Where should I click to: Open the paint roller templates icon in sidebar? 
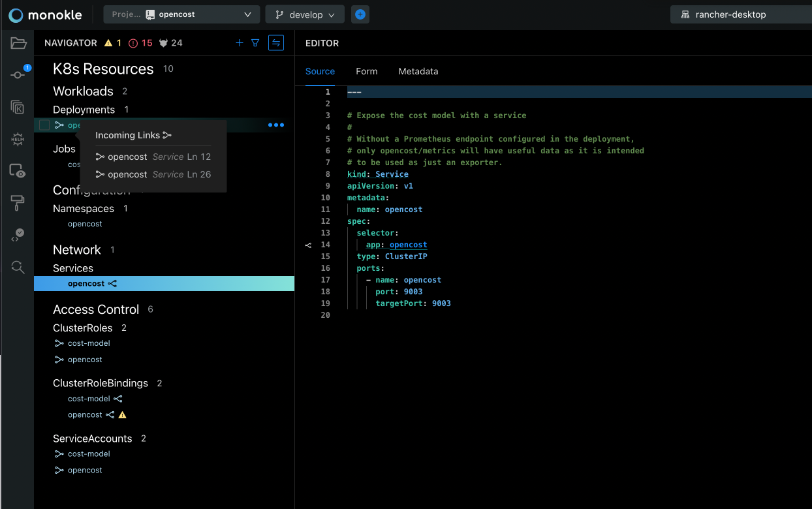18,204
